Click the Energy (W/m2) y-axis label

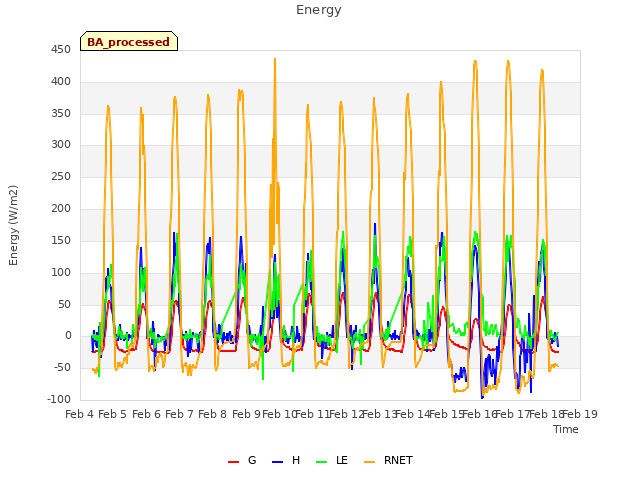(x=13, y=225)
